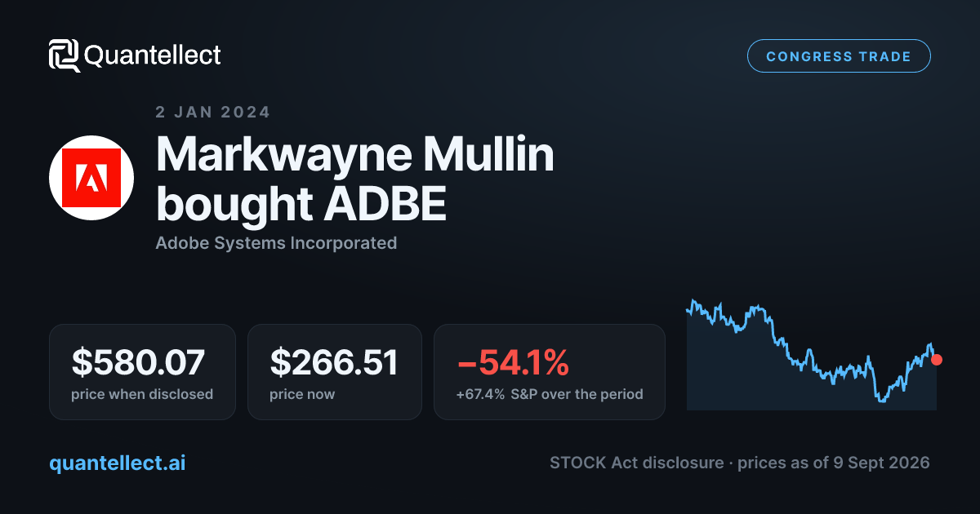This screenshot has width=980, height=514.
Task: Click the −54.1% return card
Action: click(550, 372)
